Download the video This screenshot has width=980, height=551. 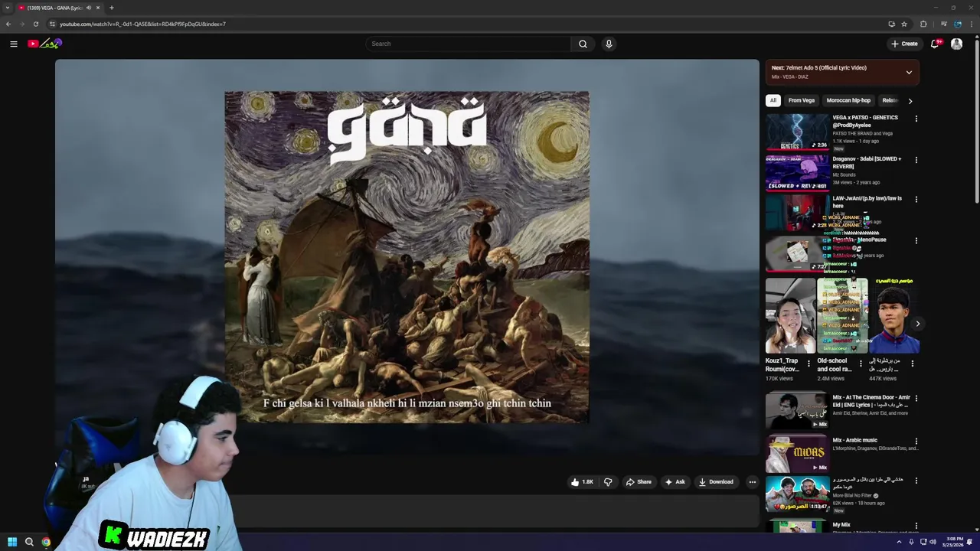[x=716, y=482]
